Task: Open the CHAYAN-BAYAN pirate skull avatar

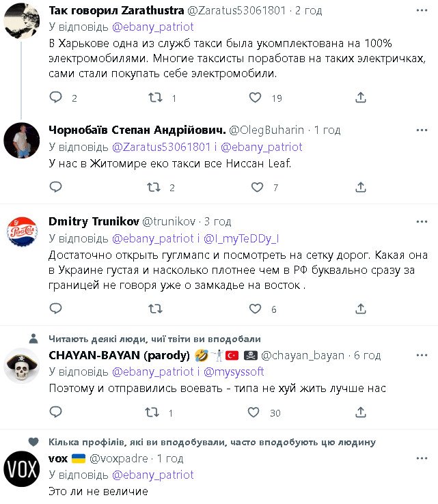Action: click(x=21, y=367)
